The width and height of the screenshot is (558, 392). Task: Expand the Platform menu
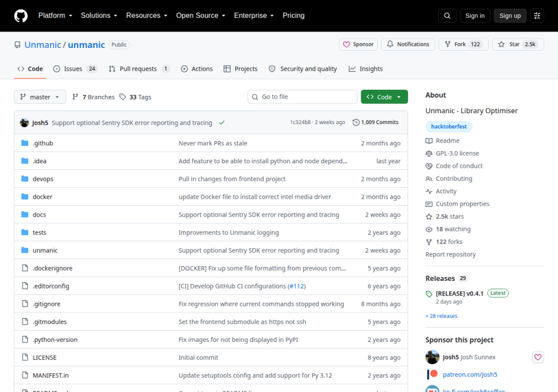pyautogui.click(x=55, y=16)
